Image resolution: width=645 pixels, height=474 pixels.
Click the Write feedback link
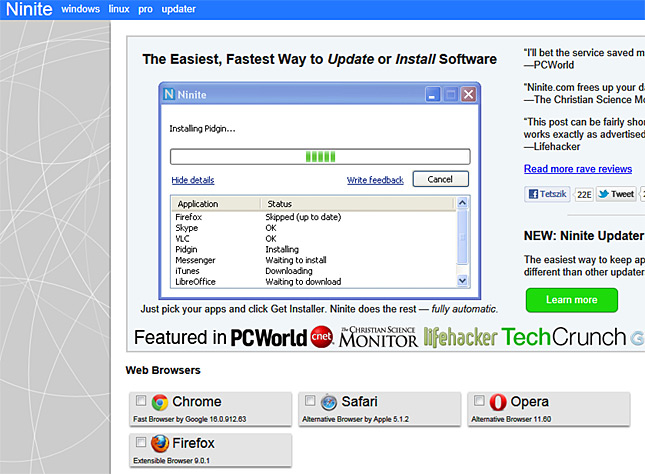tap(375, 180)
